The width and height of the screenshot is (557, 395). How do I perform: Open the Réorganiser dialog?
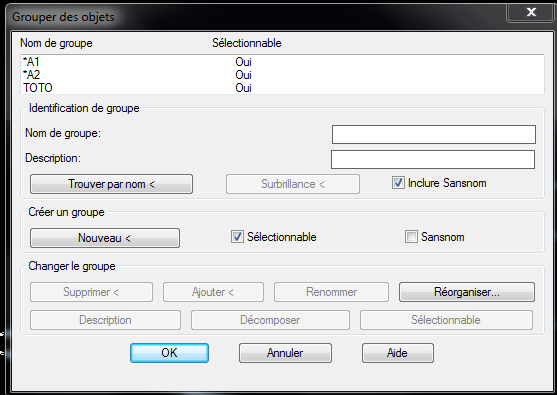coord(467,292)
